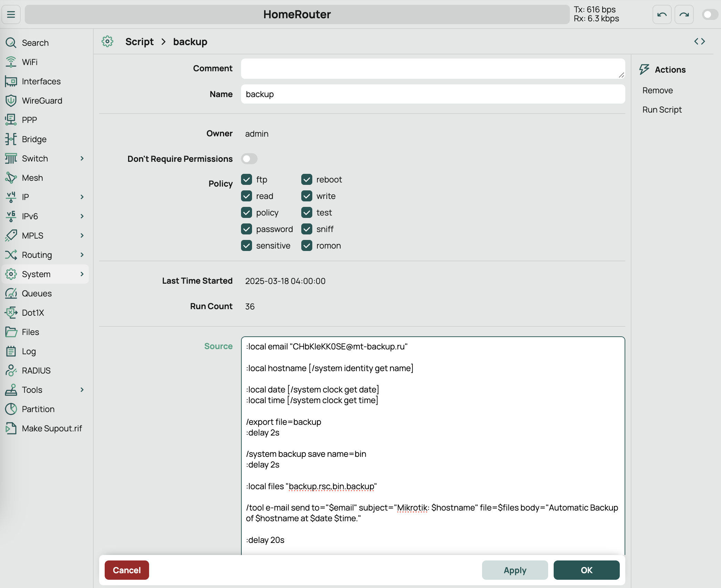Go to Script breadcrumb
This screenshot has width=721, height=588.
pyautogui.click(x=139, y=42)
